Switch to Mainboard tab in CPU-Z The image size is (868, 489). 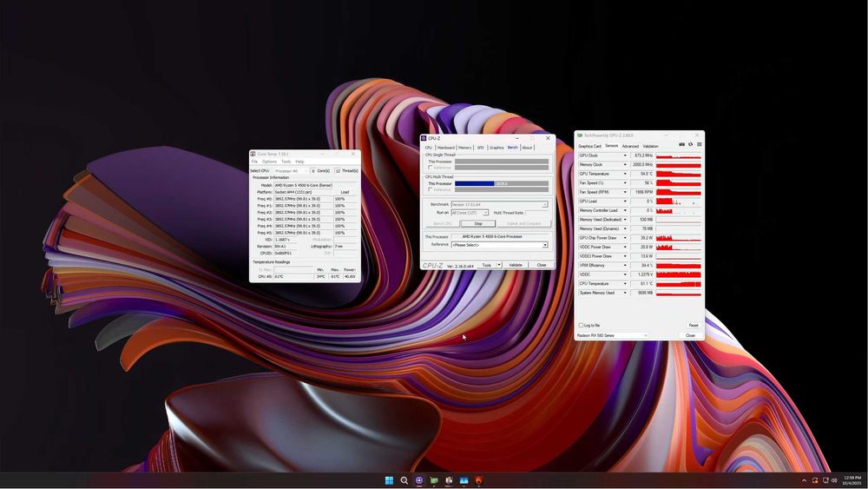click(445, 148)
